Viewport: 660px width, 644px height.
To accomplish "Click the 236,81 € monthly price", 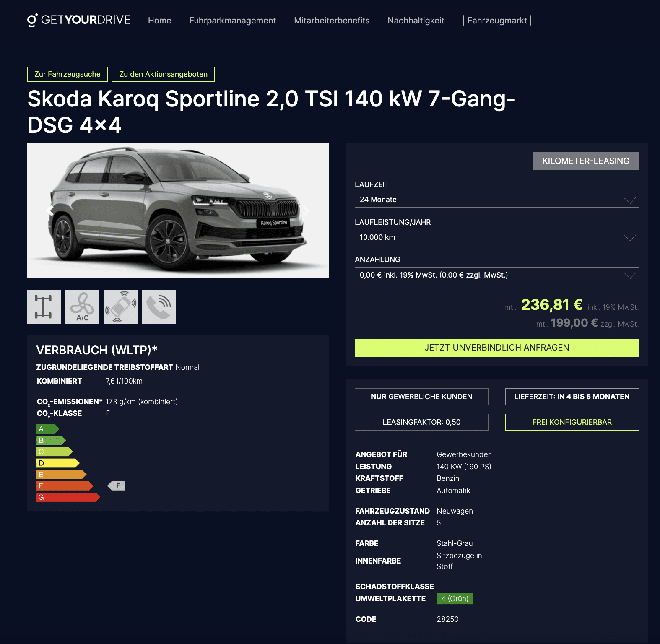I will coord(552,305).
